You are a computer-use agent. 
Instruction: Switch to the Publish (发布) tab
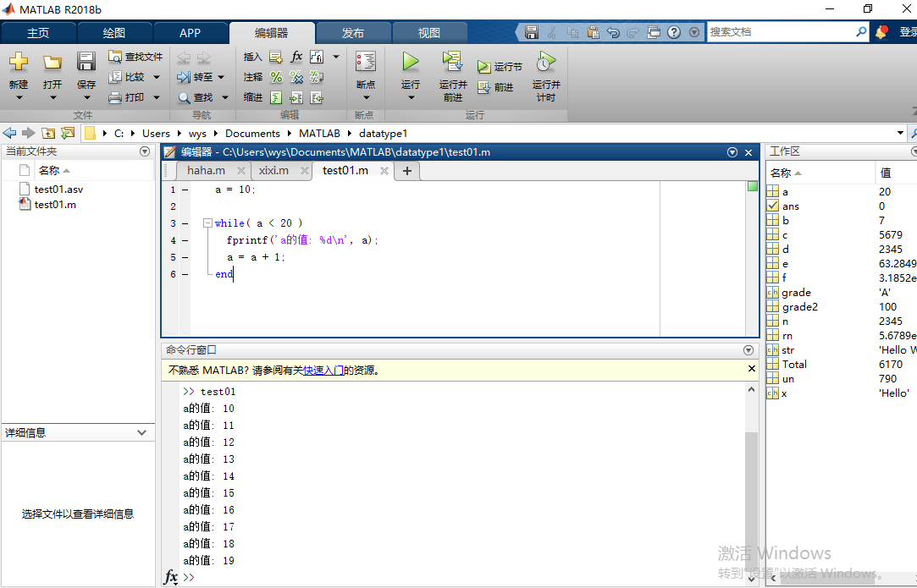point(352,33)
